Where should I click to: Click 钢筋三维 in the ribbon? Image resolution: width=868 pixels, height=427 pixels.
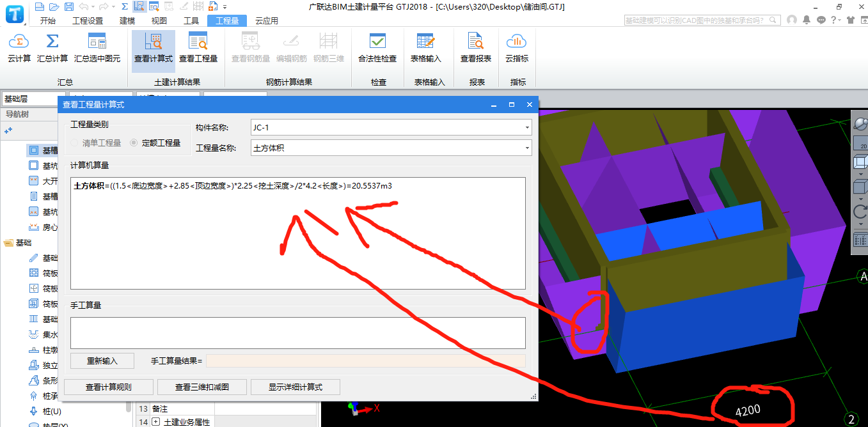coord(329,49)
